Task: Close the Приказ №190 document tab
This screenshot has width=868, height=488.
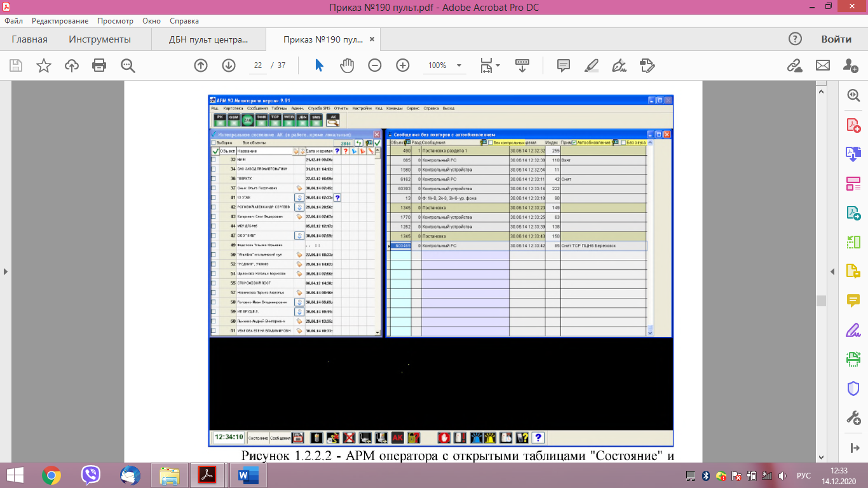Action: [372, 39]
